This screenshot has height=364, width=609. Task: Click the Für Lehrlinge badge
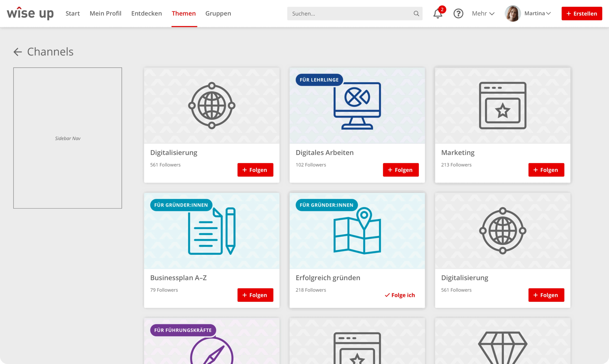coord(319,80)
